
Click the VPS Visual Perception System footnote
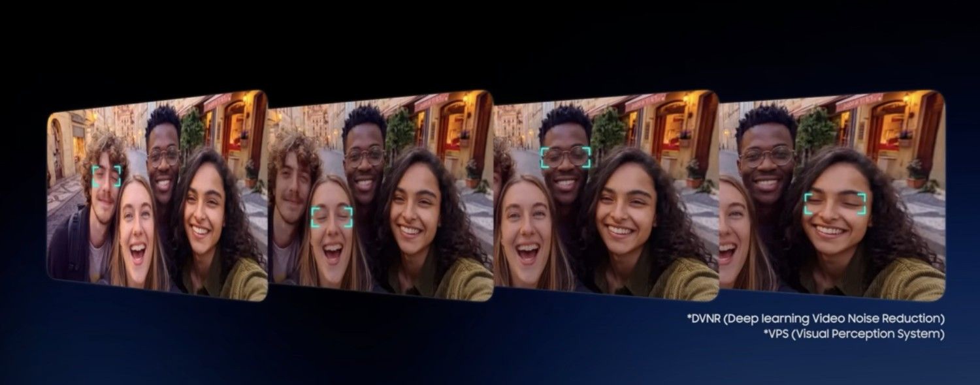click(x=853, y=333)
